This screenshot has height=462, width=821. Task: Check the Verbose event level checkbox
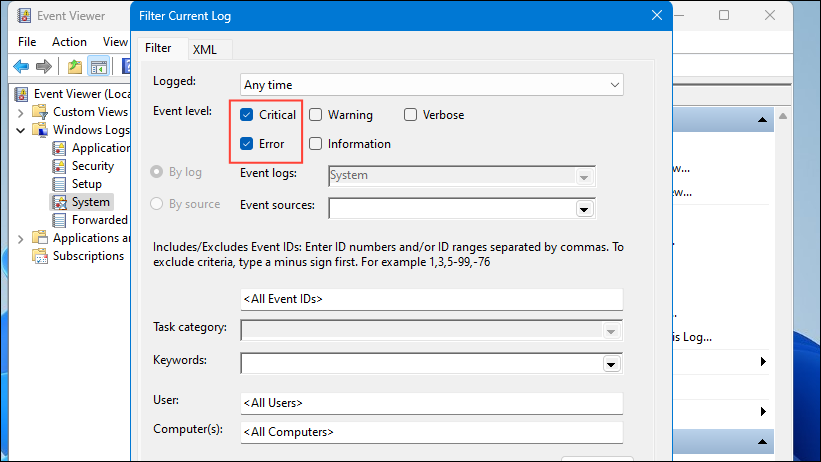coord(410,115)
